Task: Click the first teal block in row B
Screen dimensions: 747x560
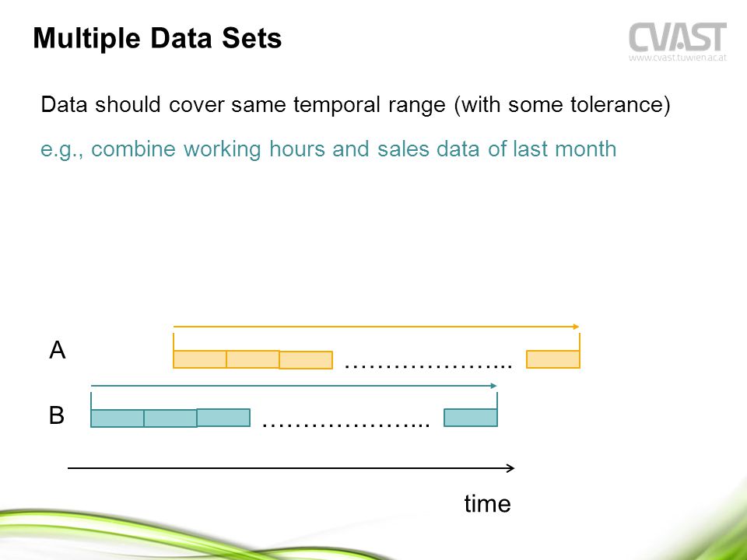Action: 117,418
